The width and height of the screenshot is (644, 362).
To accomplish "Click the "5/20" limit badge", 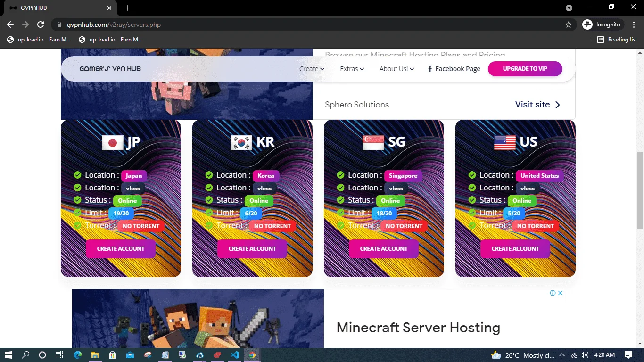I will point(514,214).
